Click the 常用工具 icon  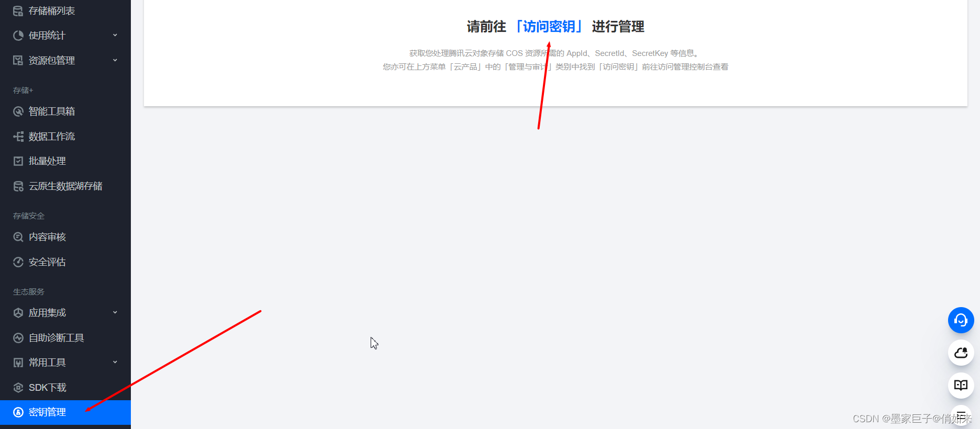point(18,363)
